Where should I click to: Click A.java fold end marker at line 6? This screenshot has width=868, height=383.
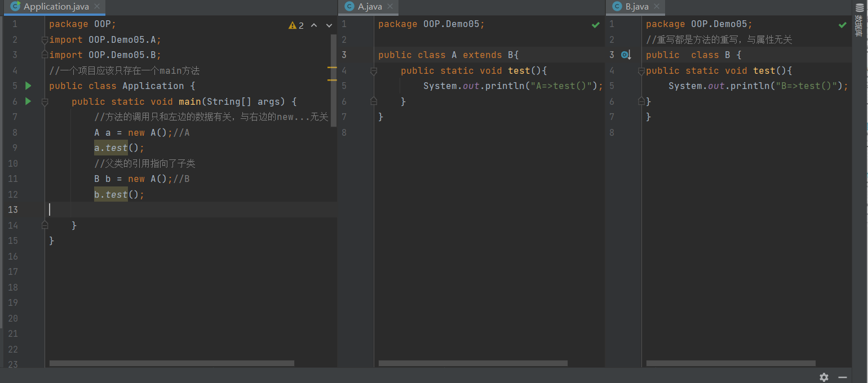pyautogui.click(x=373, y=101)
